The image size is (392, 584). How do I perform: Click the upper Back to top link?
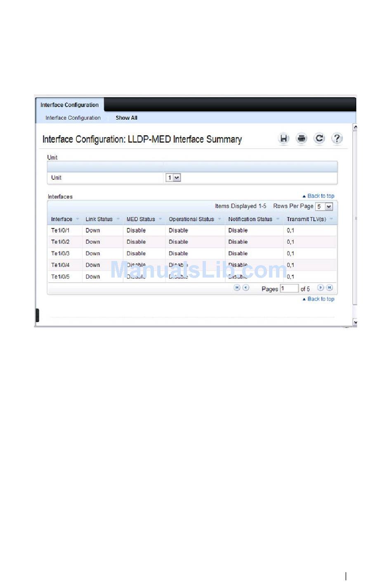[319, 196]
